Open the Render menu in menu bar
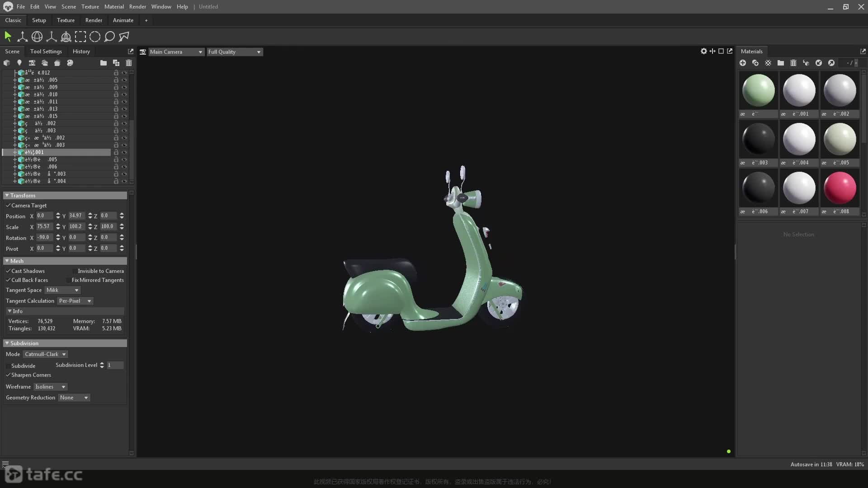 [137, 7]
